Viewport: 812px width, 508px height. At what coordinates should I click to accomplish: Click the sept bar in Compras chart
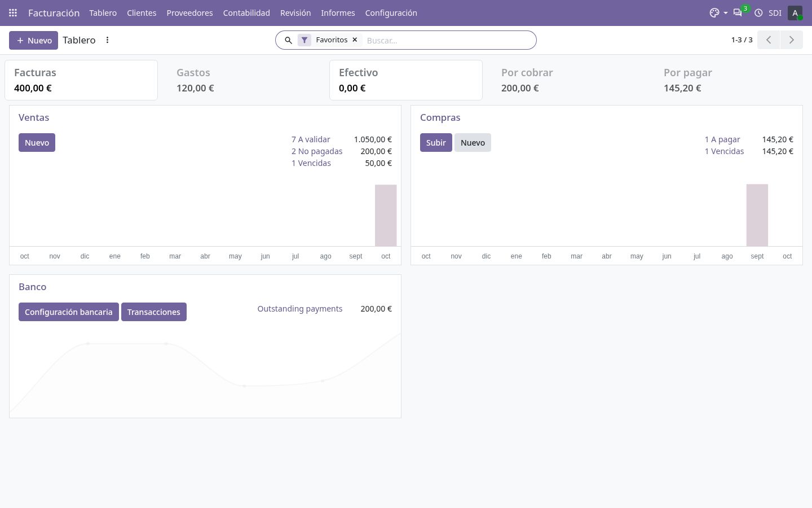pyautogui.click(x=757, y=215)
